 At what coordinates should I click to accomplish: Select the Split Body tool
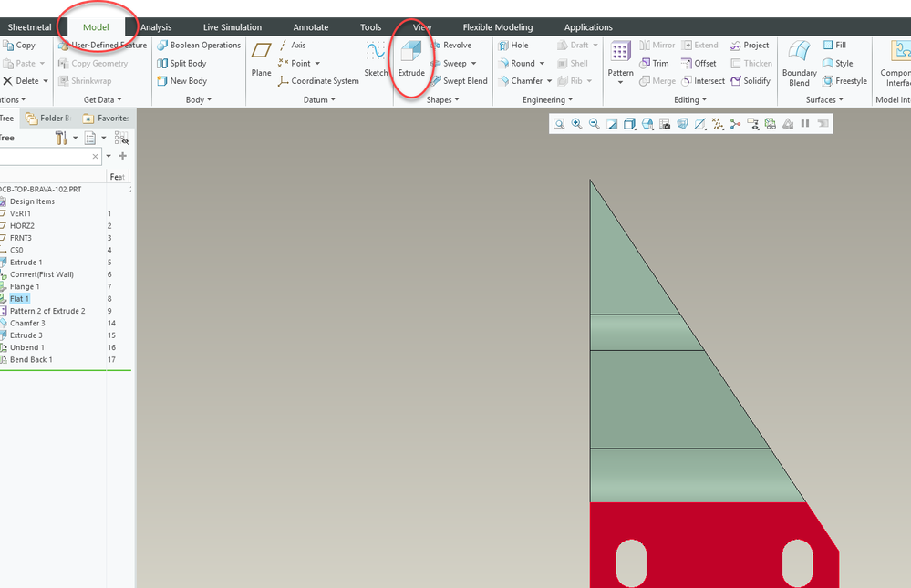pyautogui.click(x=181, y=63)
